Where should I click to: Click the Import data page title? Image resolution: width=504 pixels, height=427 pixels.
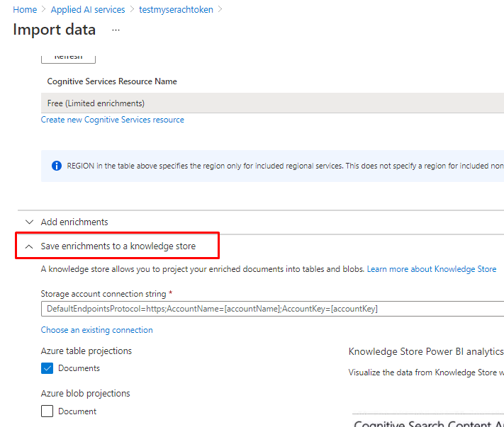[55, 30]
